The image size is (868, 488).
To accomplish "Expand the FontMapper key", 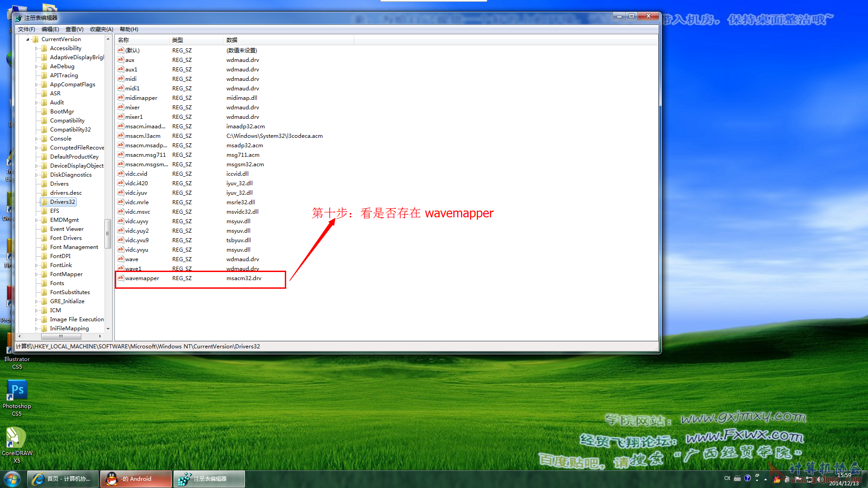I will [36, 274].
